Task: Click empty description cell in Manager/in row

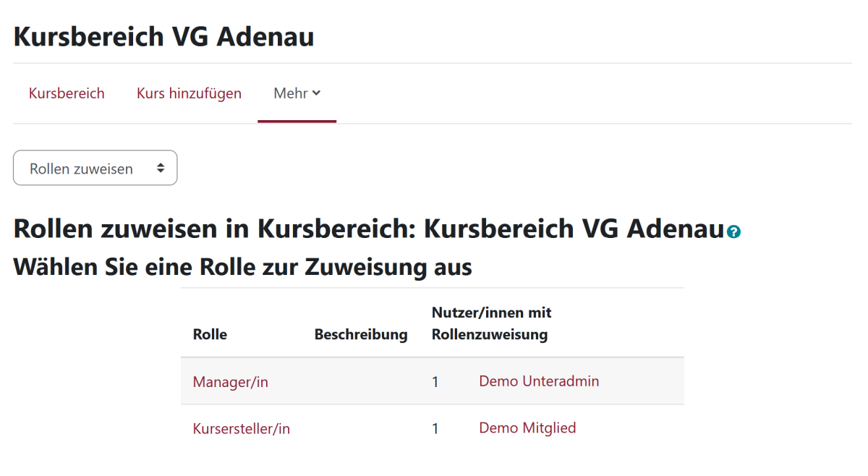Action: [361, 382]
